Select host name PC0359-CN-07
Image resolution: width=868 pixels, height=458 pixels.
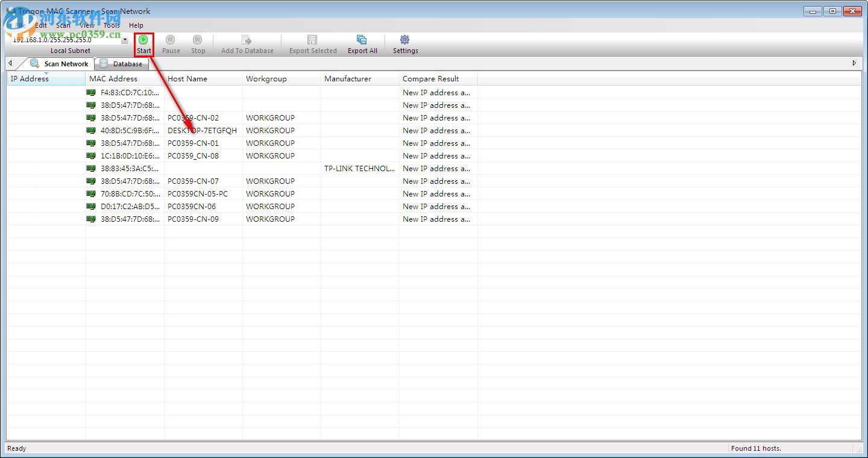pyautogui.click(x=193, y=181)
